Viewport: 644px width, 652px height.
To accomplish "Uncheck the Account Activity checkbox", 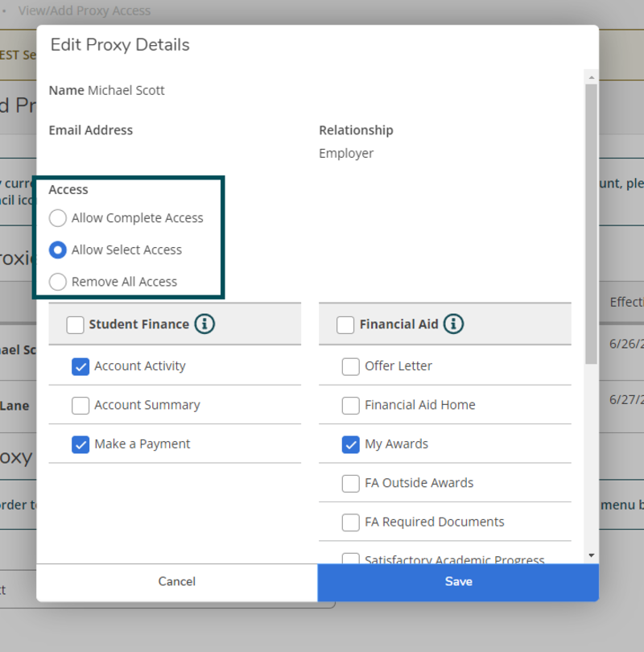I will 80,366.
